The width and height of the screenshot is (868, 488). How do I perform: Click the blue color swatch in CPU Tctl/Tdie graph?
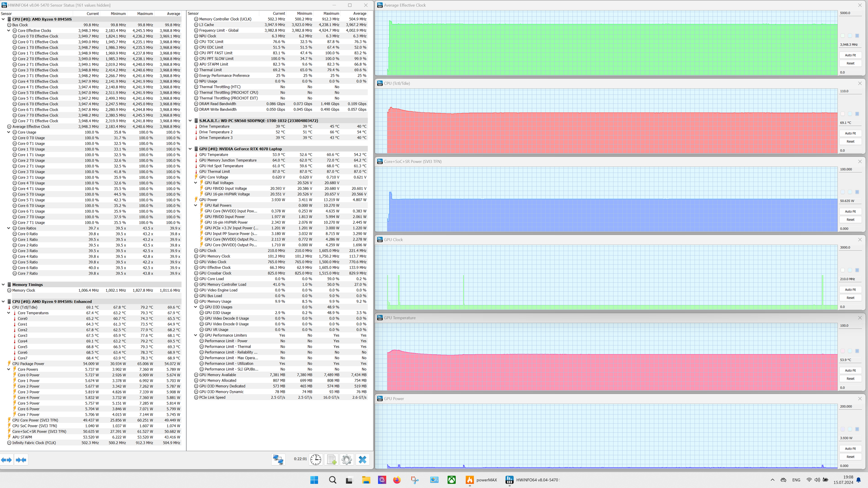[x=857, y=114]
